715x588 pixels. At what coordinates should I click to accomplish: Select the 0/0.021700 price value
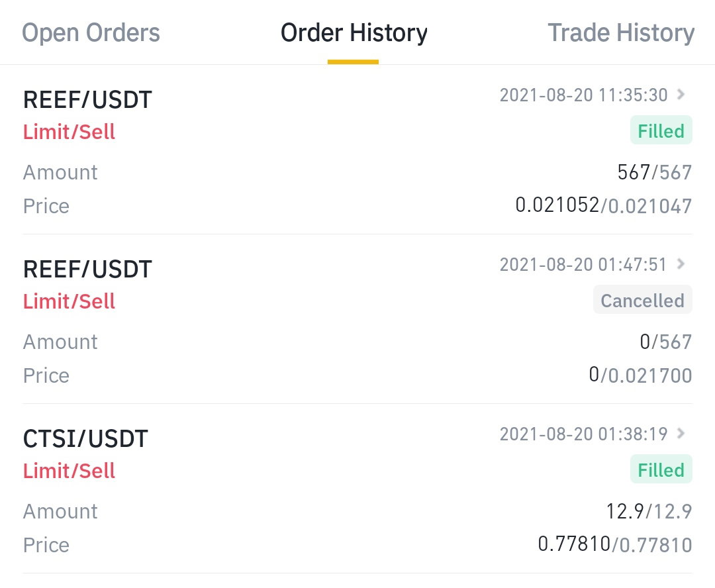pos(641,375)
